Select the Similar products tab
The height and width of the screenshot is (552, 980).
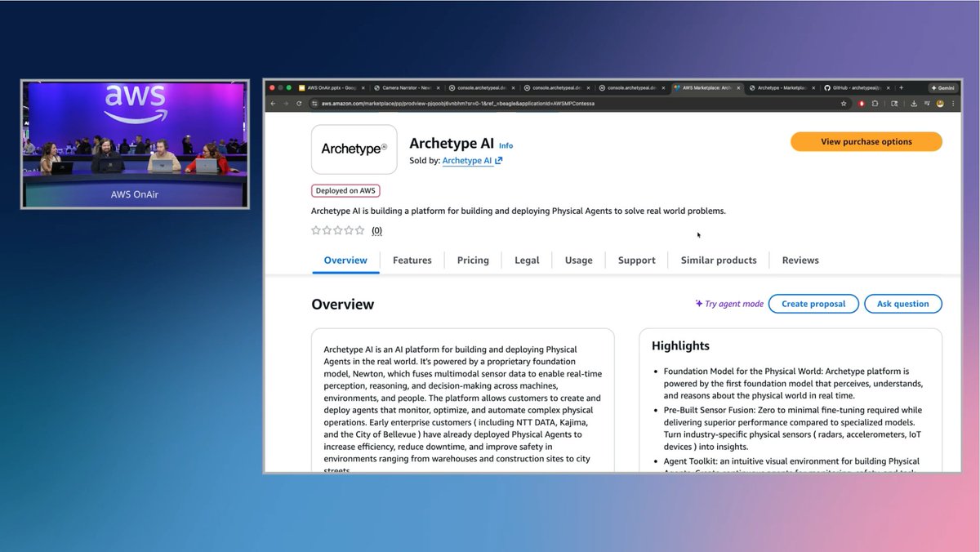[x=719, y=260]
